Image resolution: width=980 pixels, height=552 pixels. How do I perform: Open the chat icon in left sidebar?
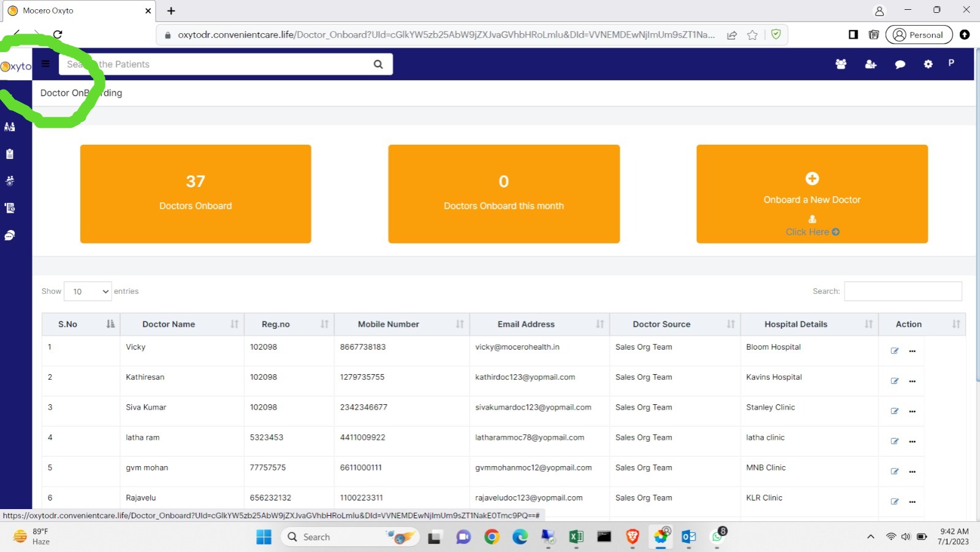(10, 236)
